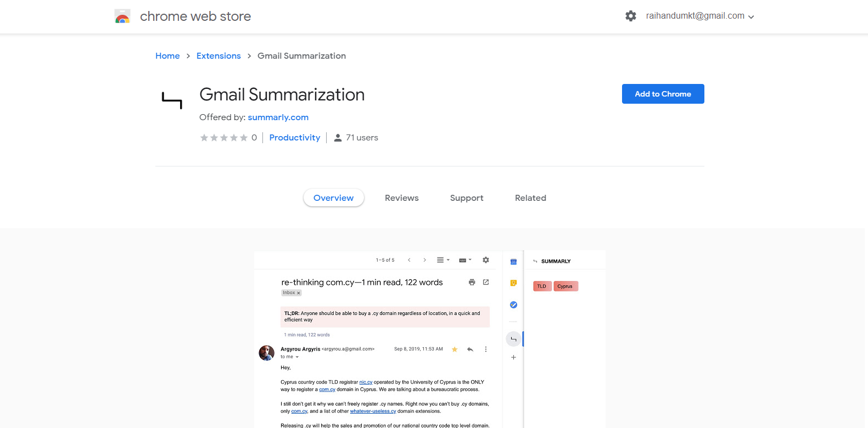The image size is (868, 428).
Task: Click the Gmail Summarization extension logo
Action: pyautogui.click(x=172, y=100)
